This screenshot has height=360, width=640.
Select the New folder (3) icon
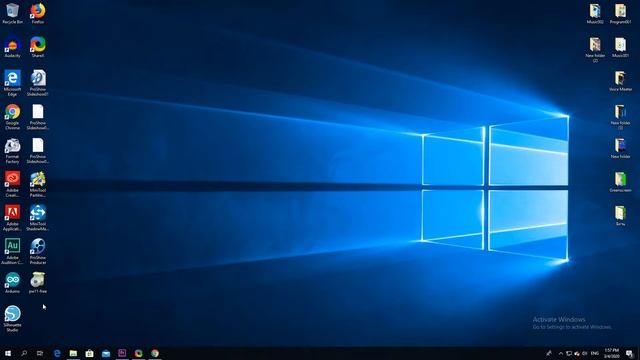[x=620, y=117]
